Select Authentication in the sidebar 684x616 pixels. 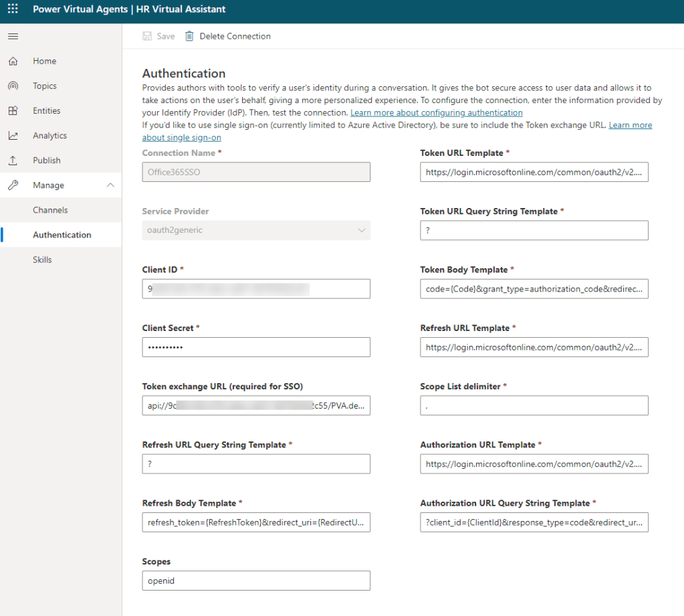(x=62, y=235)
